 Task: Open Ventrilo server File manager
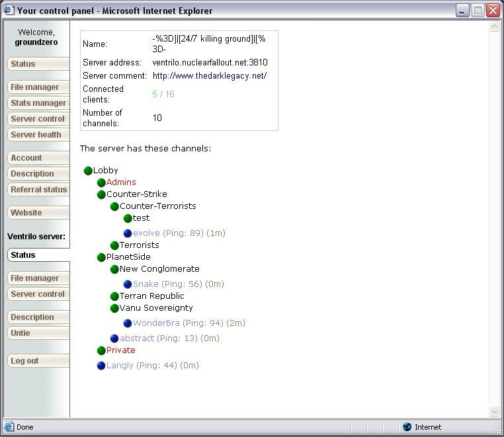38,278
